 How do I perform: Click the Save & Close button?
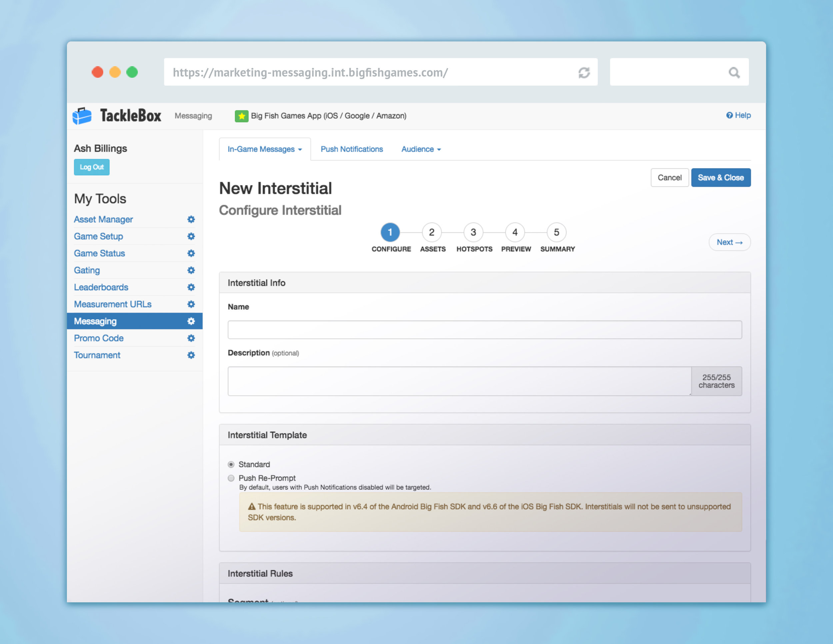click(720, 177)
